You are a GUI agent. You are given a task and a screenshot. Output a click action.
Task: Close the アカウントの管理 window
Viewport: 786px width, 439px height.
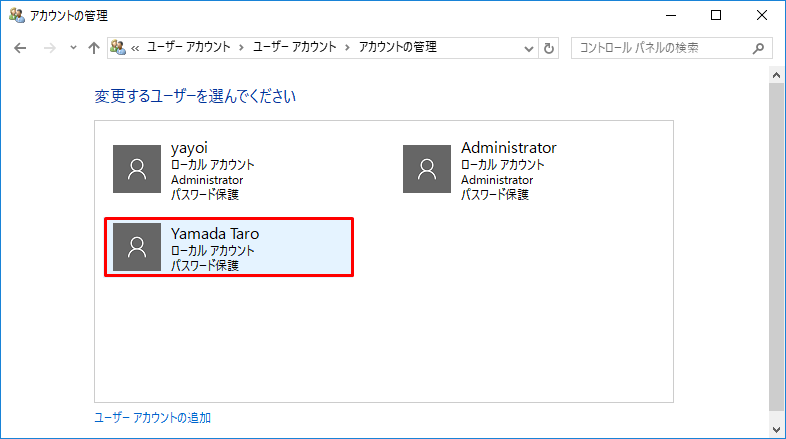click(x=761, y=16)
